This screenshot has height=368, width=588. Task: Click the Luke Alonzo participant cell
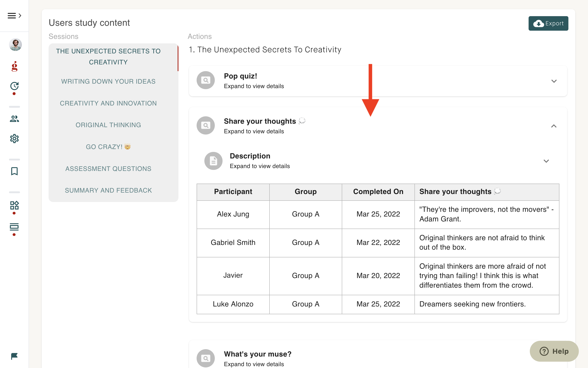[233, 304]
